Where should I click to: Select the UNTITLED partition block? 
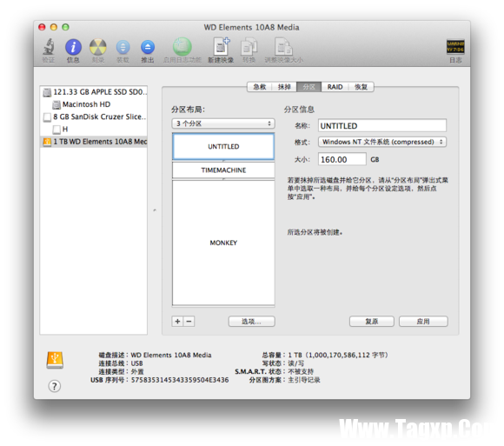223,147
